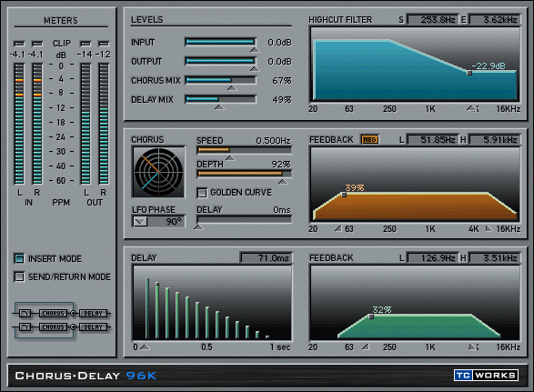Adjust the CHORUS MIX slider handle
Screen dimensions: 534x392
(232, 88)
